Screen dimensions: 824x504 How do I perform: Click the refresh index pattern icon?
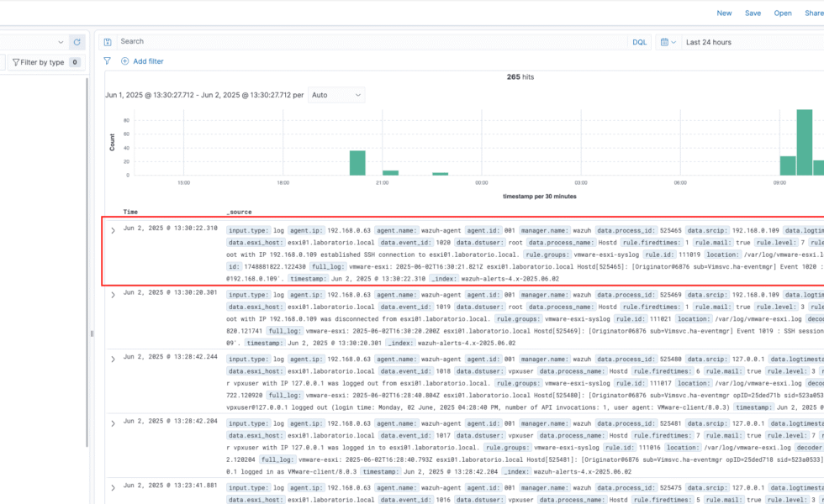[77, 42]
